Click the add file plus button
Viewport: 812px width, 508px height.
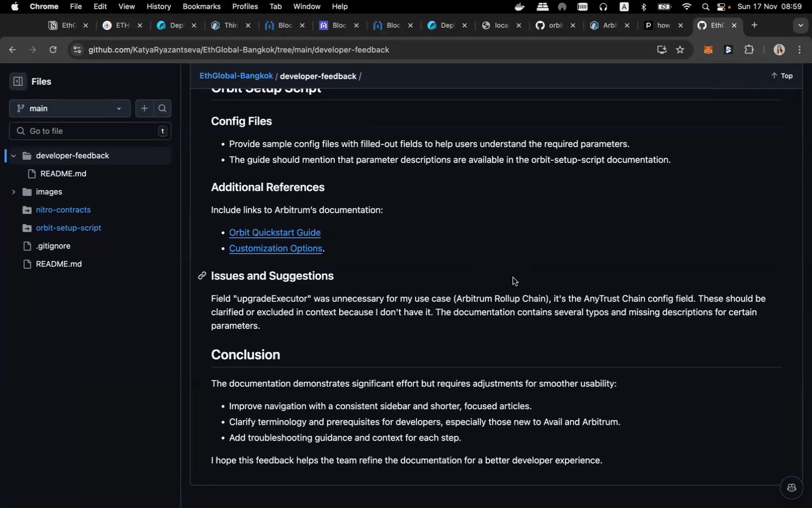click(x=144, y=108)
